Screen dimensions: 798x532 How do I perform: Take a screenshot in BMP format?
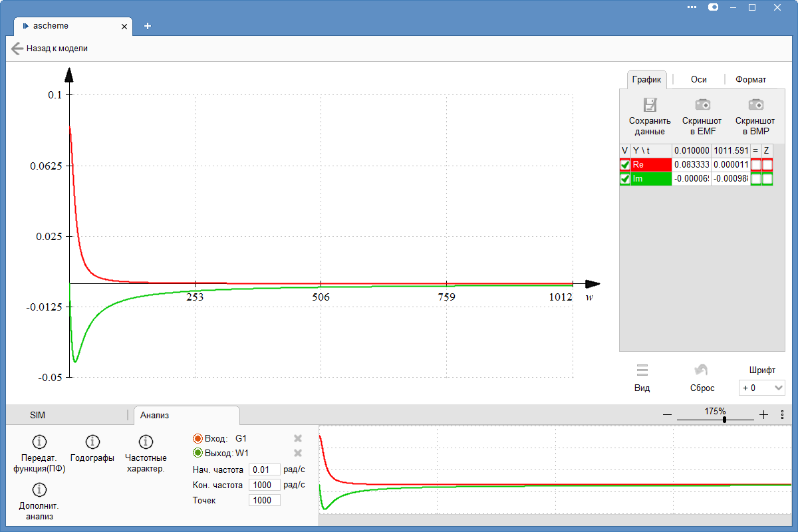[x=755, y=104]
